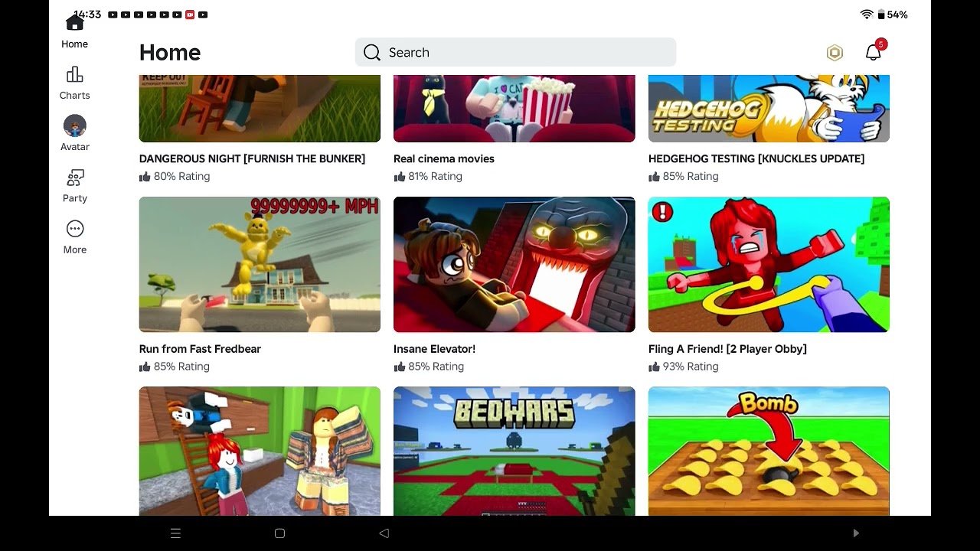Open the Real cinema movies title
This screenshot has width=980, height=551.
point(444,159)
